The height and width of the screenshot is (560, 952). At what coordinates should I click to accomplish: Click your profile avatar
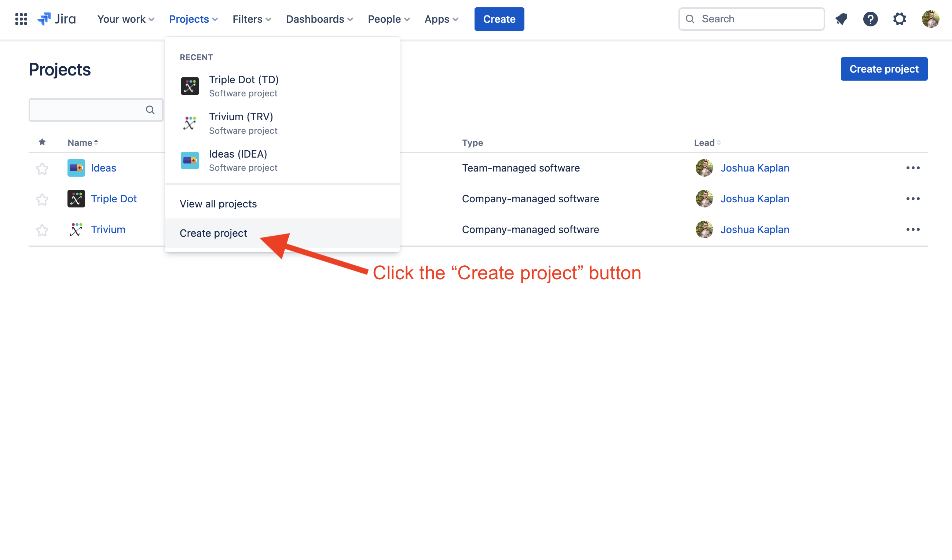pyautogui.click(x=931, y=19)
